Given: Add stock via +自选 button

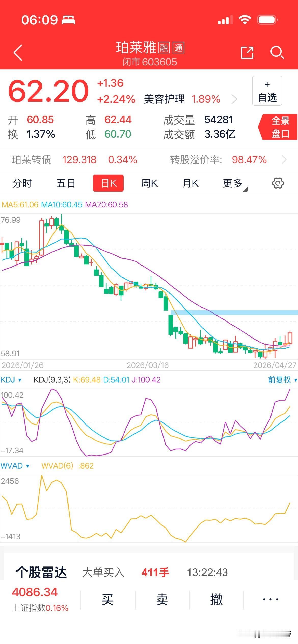Looking at the screenshot, I should [267, 91].
